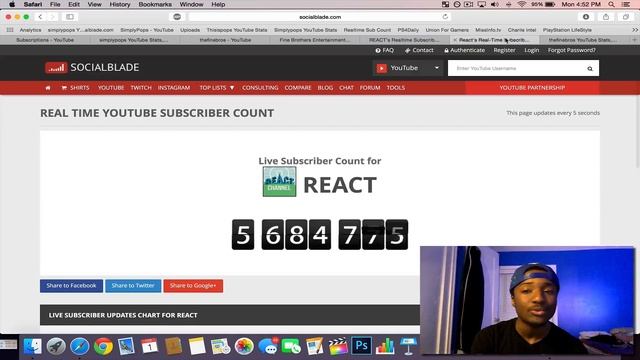This screenshot has width=640, height=360.
Task: Open the FAQ link
Action: click(384, 50)
